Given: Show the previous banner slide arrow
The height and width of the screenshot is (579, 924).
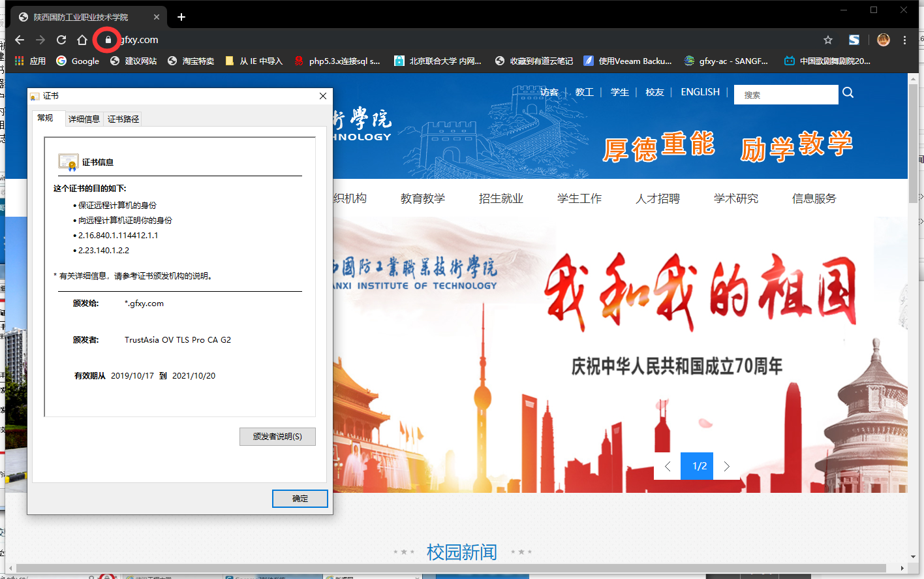Looking at the screenshot, I should coord(668,466).
